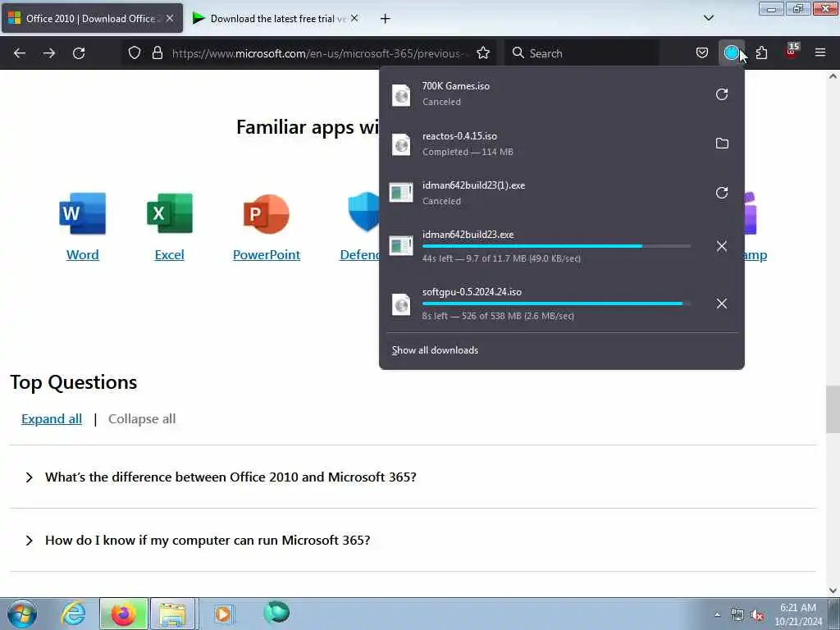
Task: Click the muted volume tray icon
Action: click(757, 615)
